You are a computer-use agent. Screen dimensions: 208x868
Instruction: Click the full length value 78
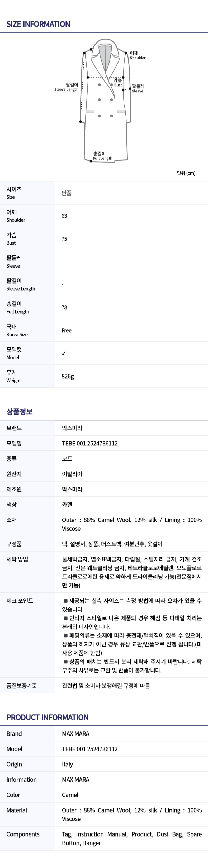(x=64, y=307)
